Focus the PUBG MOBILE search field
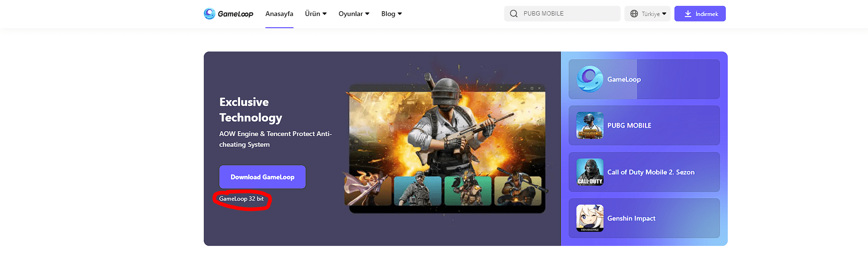The image size is (868, 260). pos(562,14)
